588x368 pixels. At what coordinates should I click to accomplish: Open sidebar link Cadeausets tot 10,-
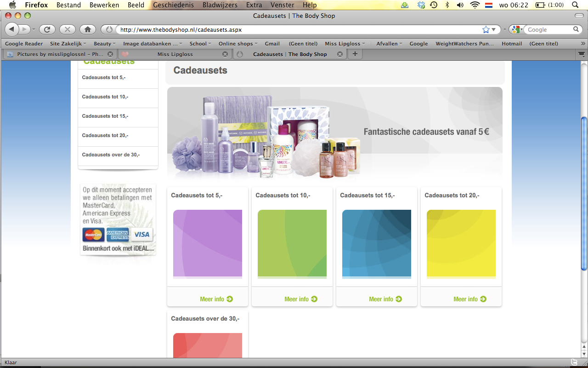pos(105,97)
